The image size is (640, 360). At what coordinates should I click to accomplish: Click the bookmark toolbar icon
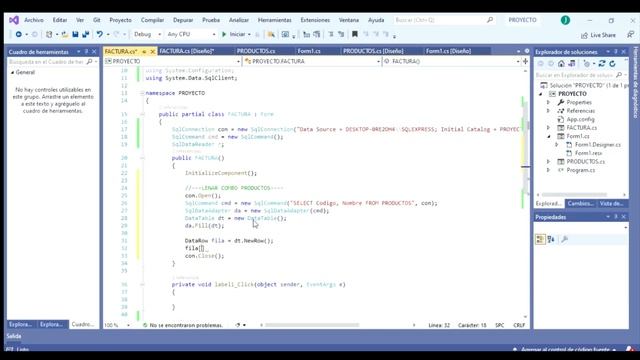(x=355, y=35)
